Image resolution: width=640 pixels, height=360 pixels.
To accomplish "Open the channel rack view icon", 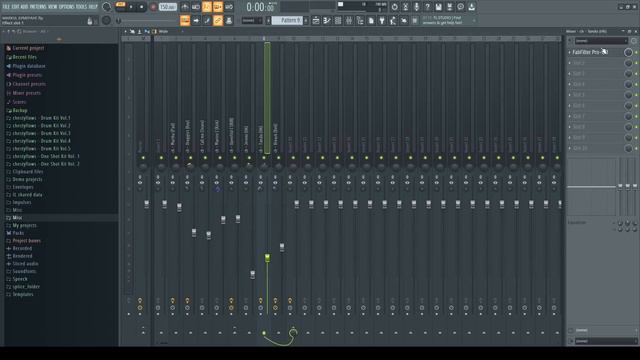I will click(338, 20).
